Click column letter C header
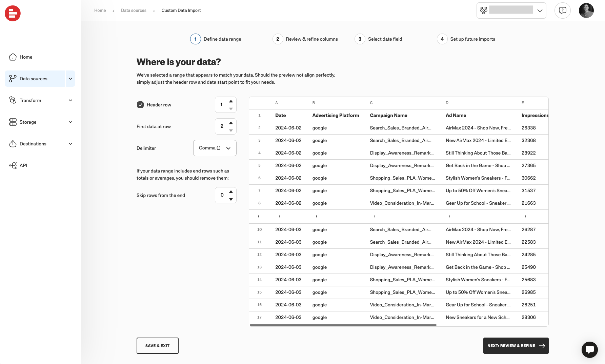This screenshot has width=605, height=364. [371, 103]
